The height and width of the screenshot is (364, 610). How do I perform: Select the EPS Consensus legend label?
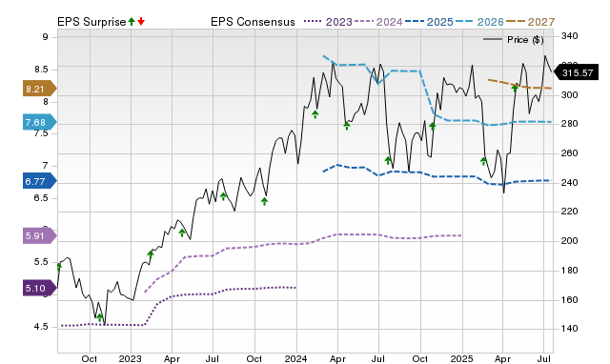[253, 22]
